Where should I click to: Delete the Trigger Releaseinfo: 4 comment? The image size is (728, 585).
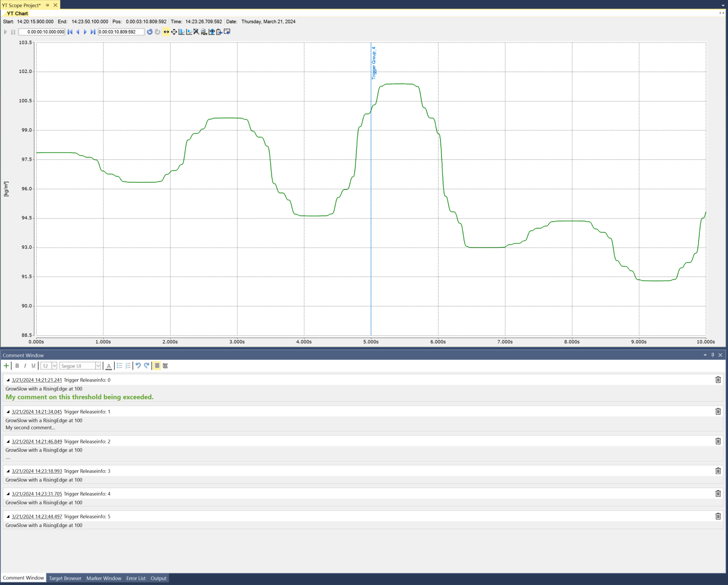(x=718, y=494)
